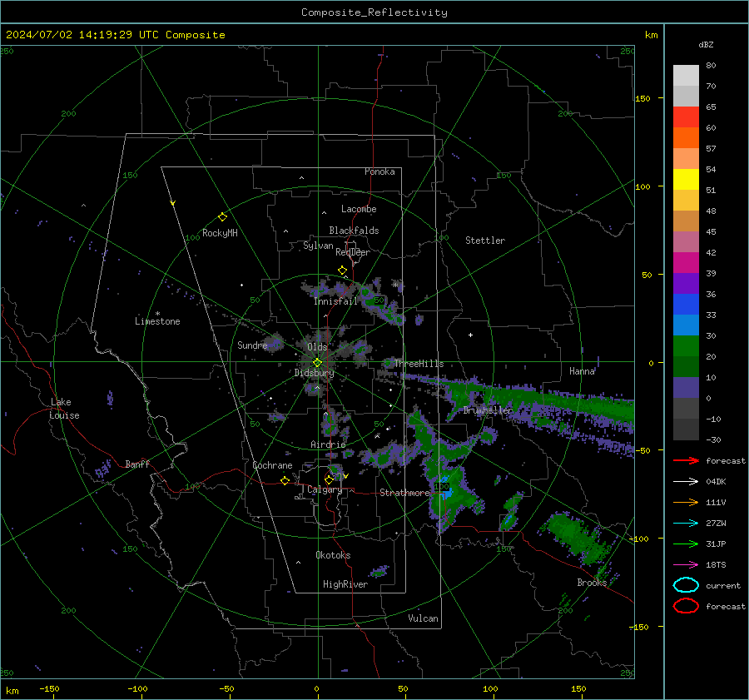The height and width of the screenshot is (700, 749).
Task: Click the Didsbury label
Action: tap(314, 373)
